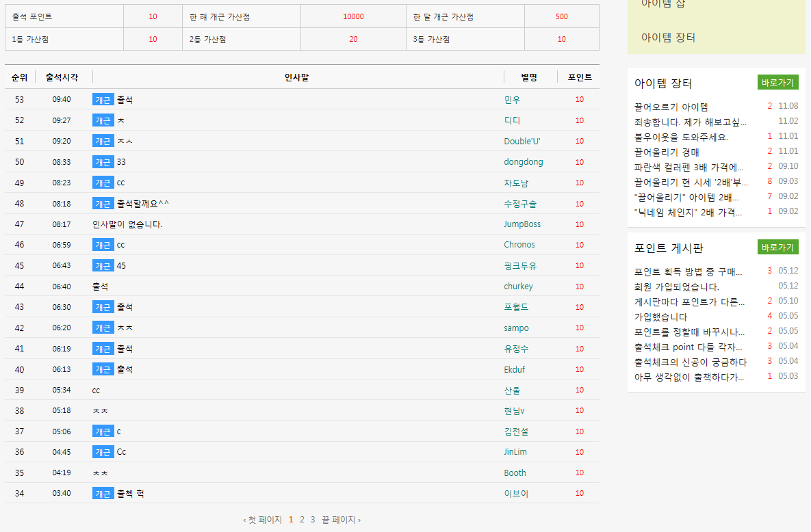Image resolution: width=811 pixels, height=532 pixels.
Task: Open the profile of member Ekduf
Action: coord(514,369)
